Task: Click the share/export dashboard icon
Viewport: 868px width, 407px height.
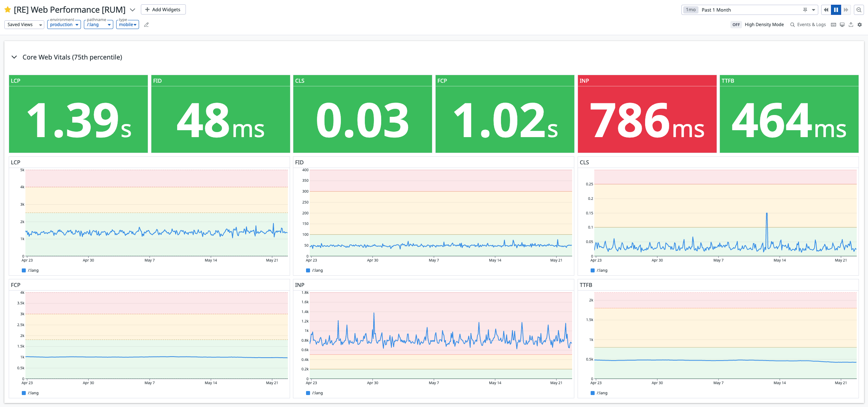Action: (x=851, y=25)
